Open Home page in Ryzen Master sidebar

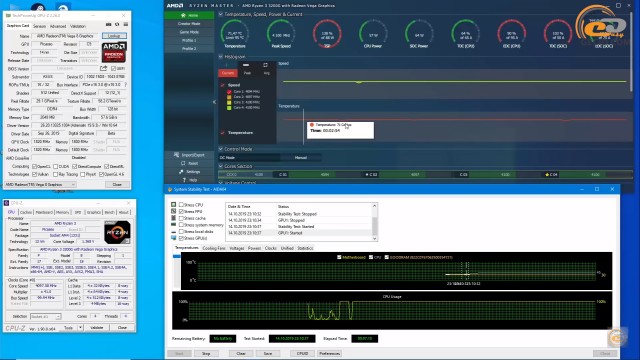tap(189, 15)
